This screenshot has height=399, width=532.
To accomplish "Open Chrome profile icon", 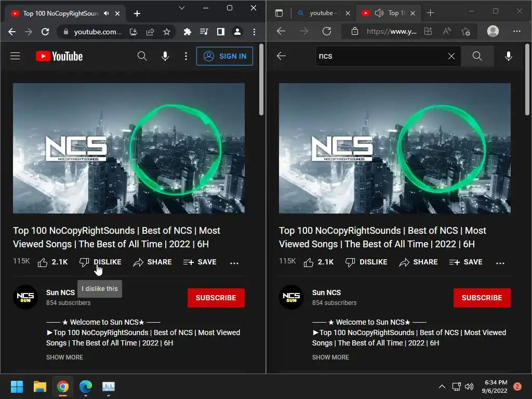I will pos(237,32).
